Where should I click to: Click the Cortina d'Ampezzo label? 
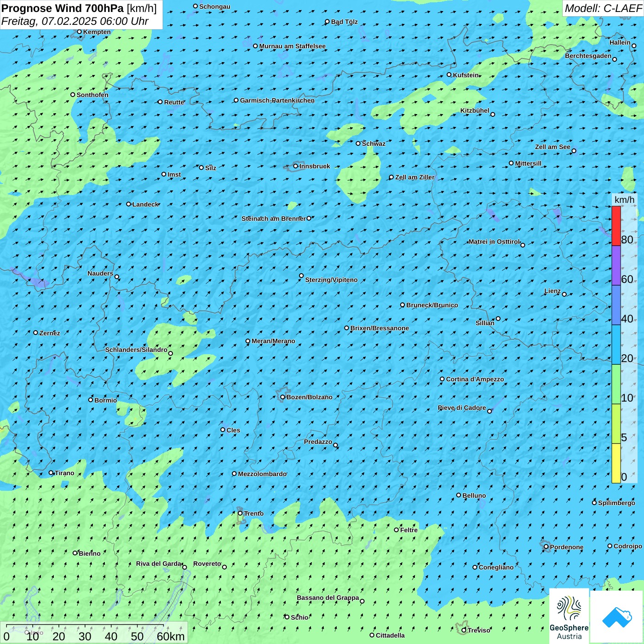[475, 379]
